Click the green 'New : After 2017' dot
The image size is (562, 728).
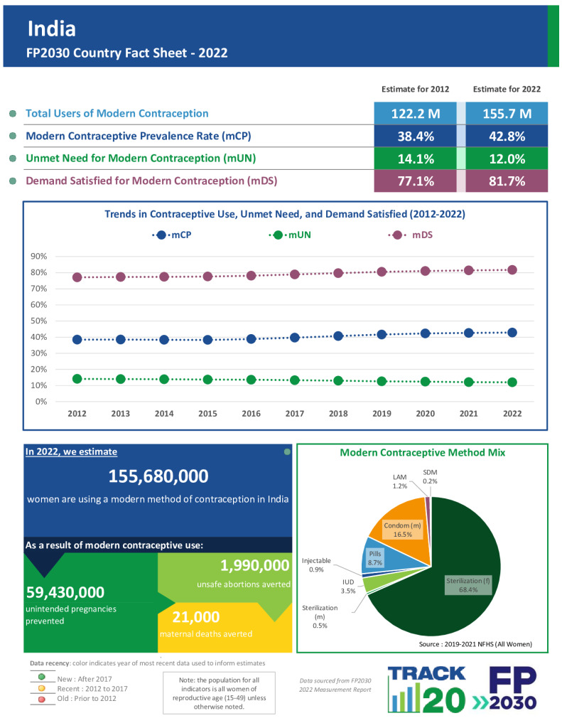pyautogui.click(x=41, y=677)
